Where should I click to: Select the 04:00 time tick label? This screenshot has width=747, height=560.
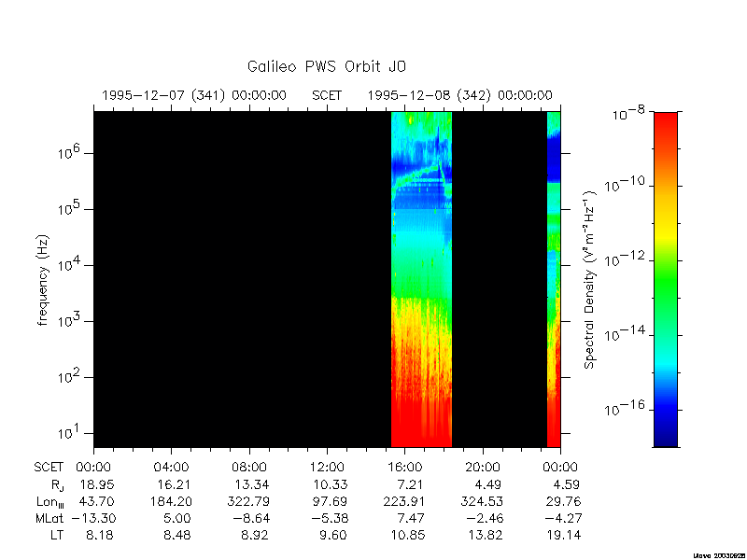171,468
